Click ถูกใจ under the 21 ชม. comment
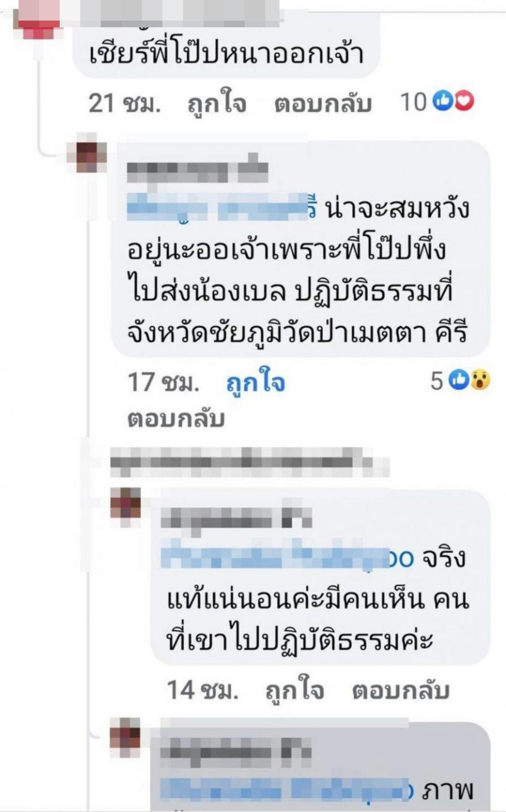This screenshot has width=506, height=812. pos(217,104)
